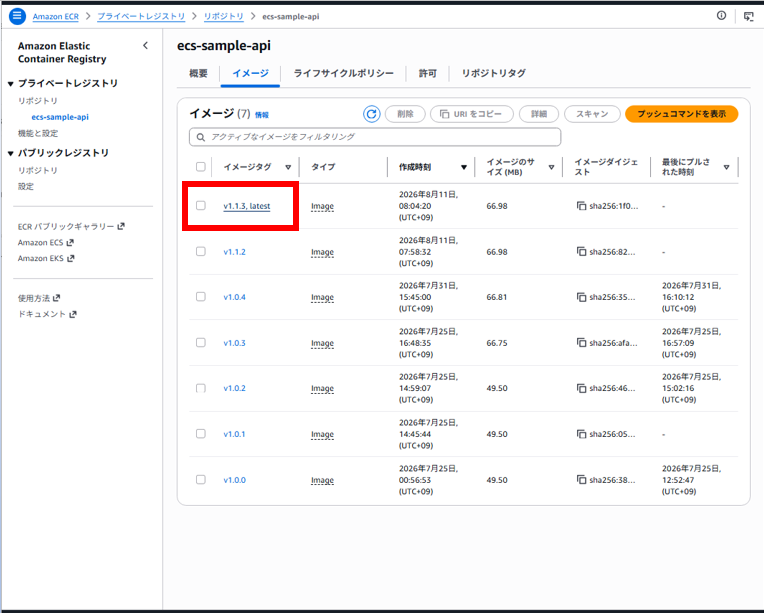Open 設定 under パブリックレジストリ
764x613 pixels.
[x=26, y=186]
